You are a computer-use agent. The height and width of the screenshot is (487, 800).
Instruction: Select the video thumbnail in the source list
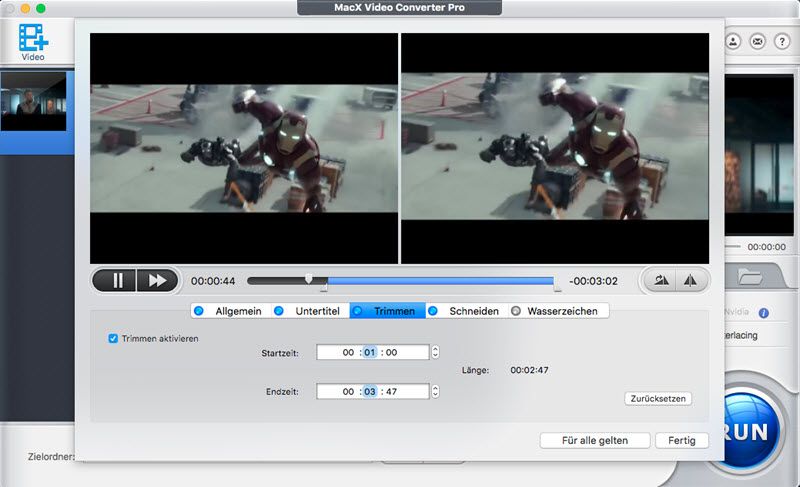[34, 101]
